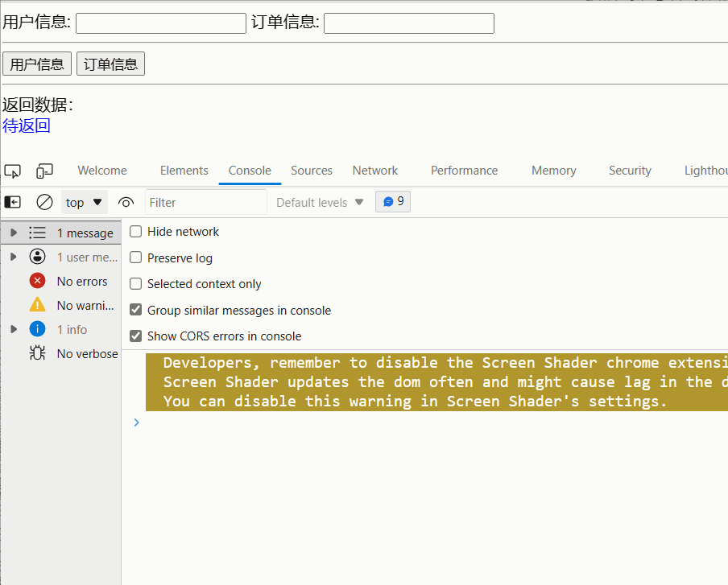
Task: Clear console icon
Action: tap(44, 202)
